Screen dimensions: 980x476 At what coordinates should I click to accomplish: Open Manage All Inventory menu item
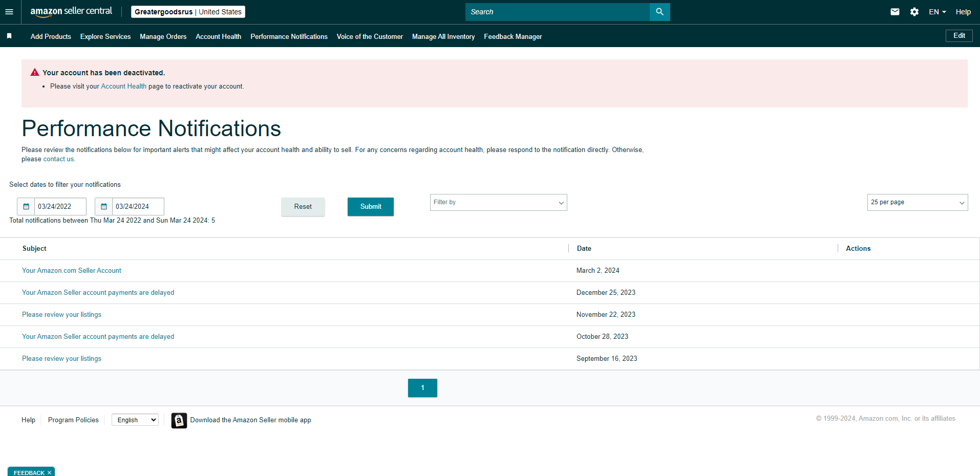click(443, 36)
